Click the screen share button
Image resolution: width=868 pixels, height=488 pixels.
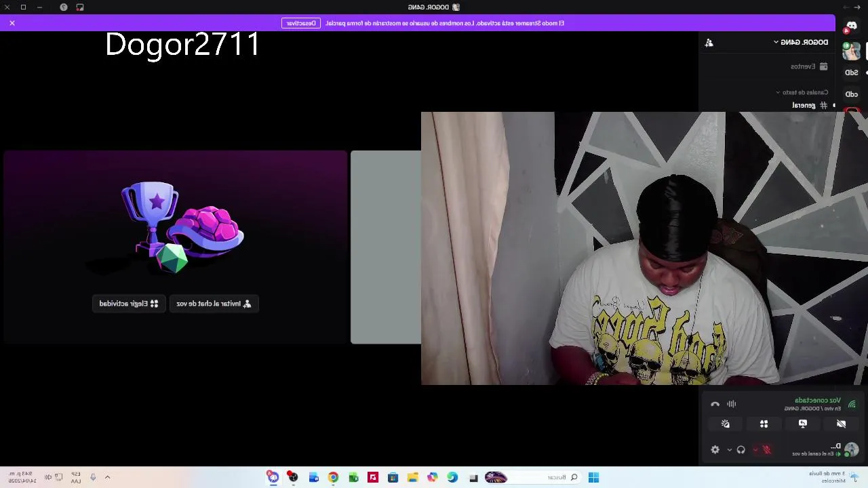point(803,424)
